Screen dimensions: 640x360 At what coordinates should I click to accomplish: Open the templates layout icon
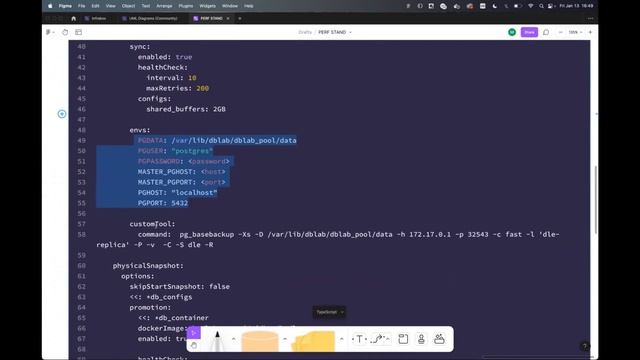[x=78, y=32]
